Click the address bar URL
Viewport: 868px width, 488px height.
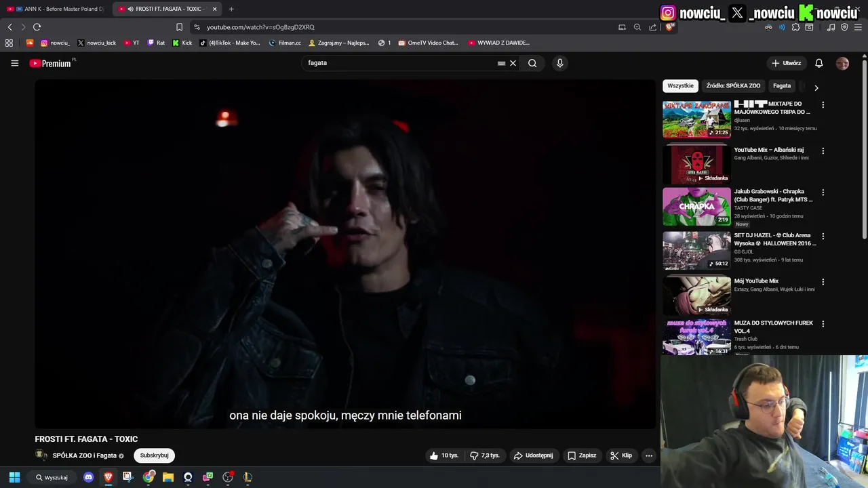260,27
